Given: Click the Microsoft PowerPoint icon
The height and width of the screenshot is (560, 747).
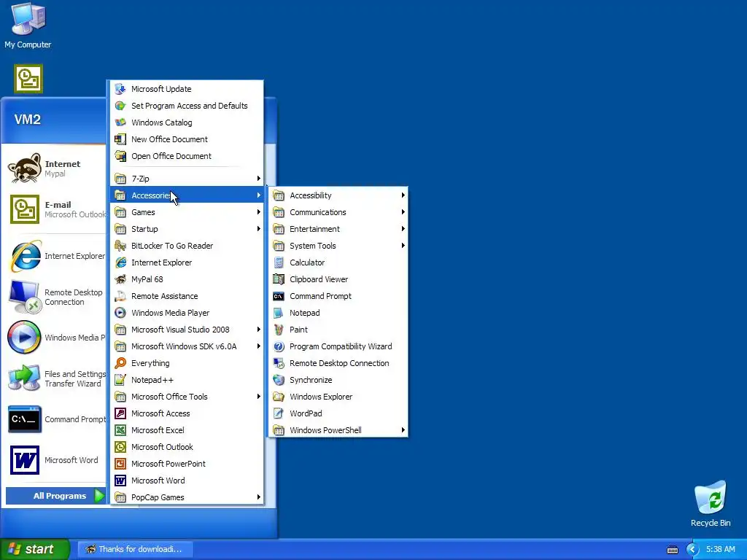Looking at the screenshot, I should (120, 464).
